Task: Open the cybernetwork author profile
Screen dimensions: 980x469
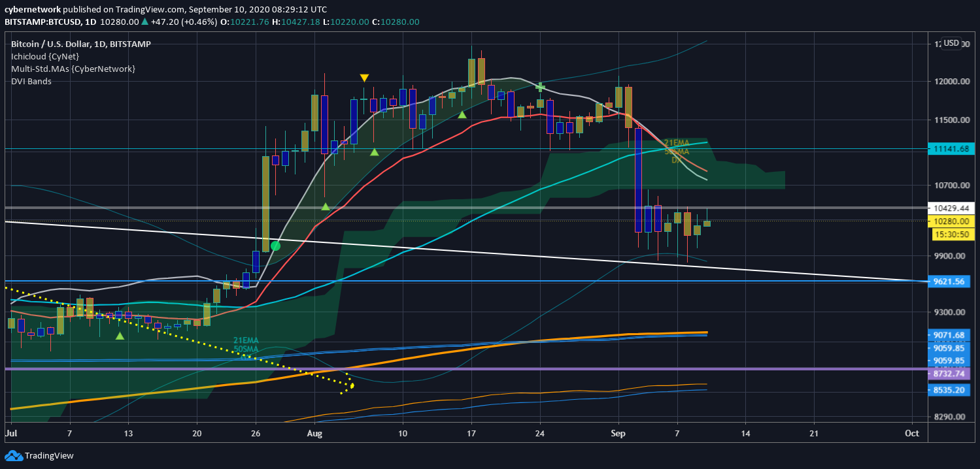Action: (x=32, y=10)
